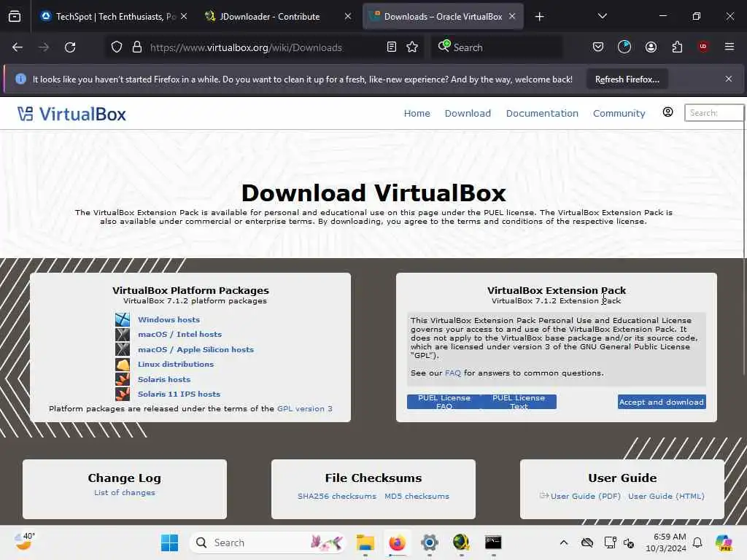The height and width of the screenshot is (560, 747).
Task: Click the VirtualBox logo
Action: [72, 114]
